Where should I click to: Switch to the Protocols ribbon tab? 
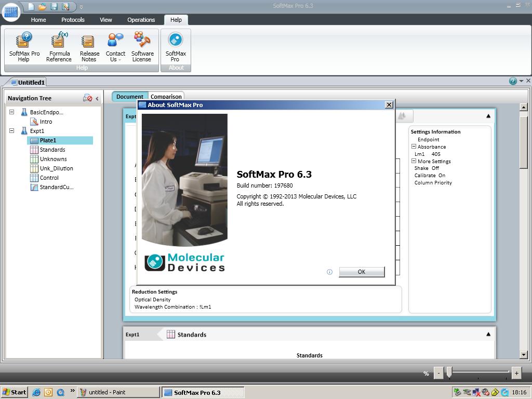click(x=73, y=20)
